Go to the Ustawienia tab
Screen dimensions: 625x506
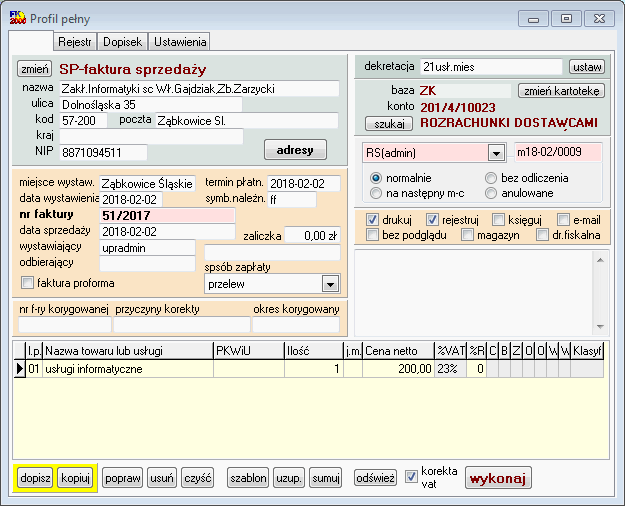point(180,41)
